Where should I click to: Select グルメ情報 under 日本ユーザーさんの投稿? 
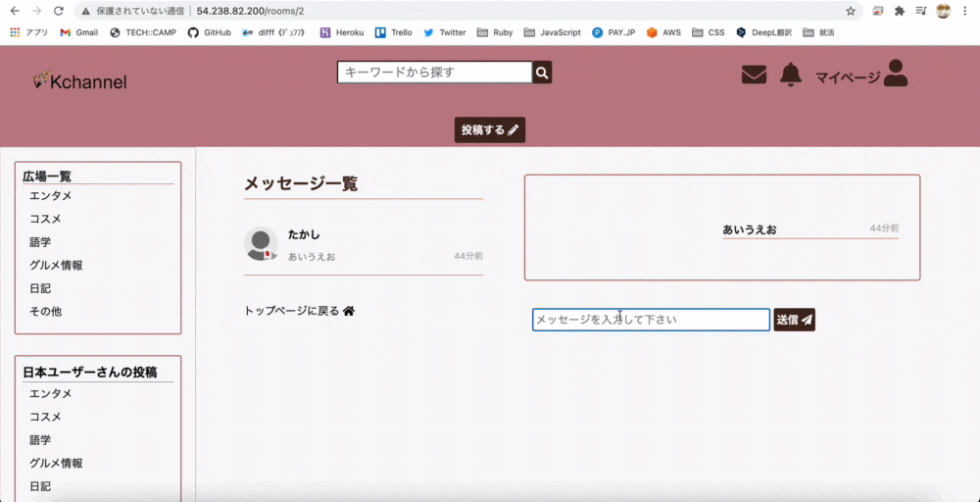(x=56, y=463)
